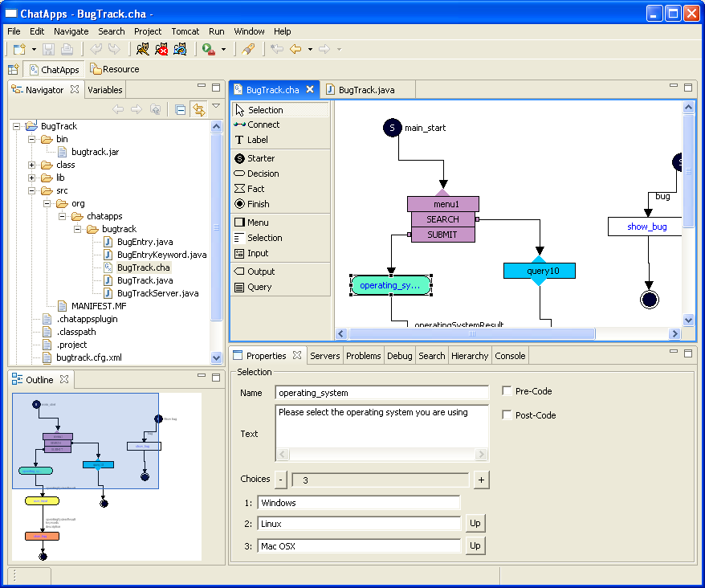This screenshot has width=705, height=588.
Task: Enable the Pre-Code checkbox
Action: click(507, 391)
